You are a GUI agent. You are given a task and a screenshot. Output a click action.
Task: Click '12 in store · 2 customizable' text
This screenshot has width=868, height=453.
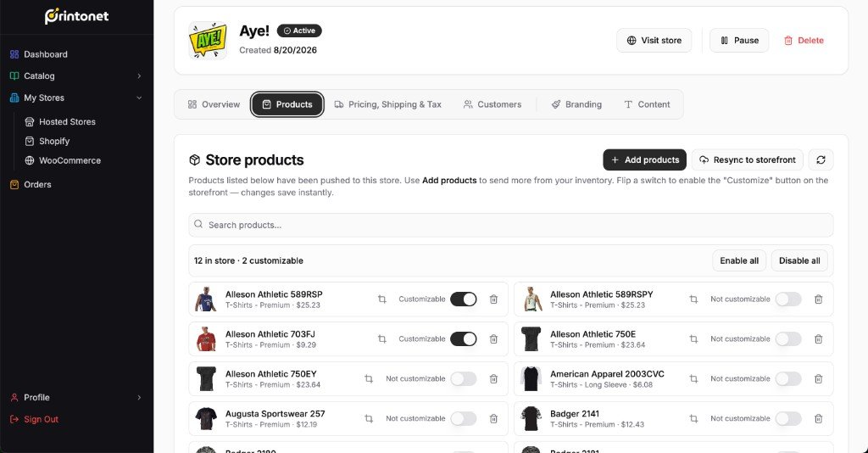click(x=248, y=260)
